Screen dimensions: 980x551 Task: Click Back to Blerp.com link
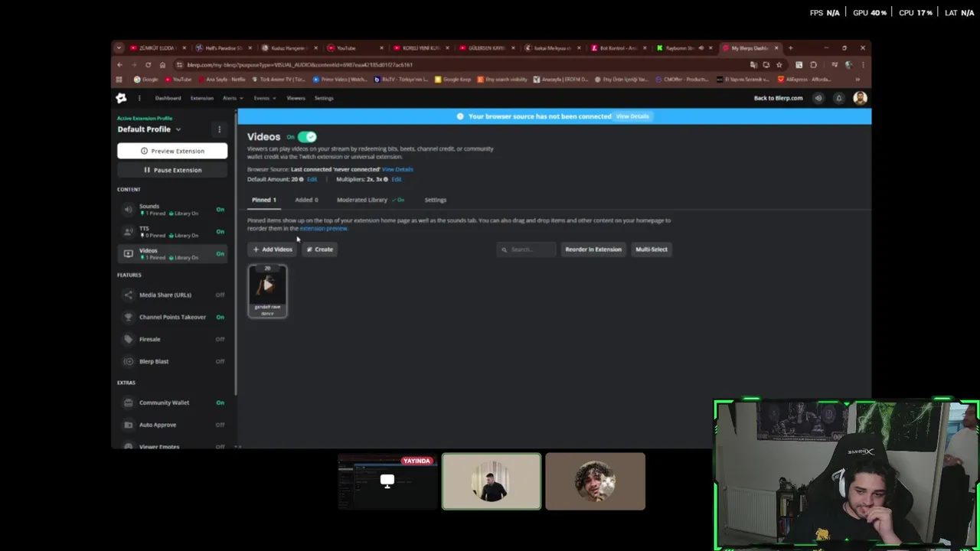point(778,98)
